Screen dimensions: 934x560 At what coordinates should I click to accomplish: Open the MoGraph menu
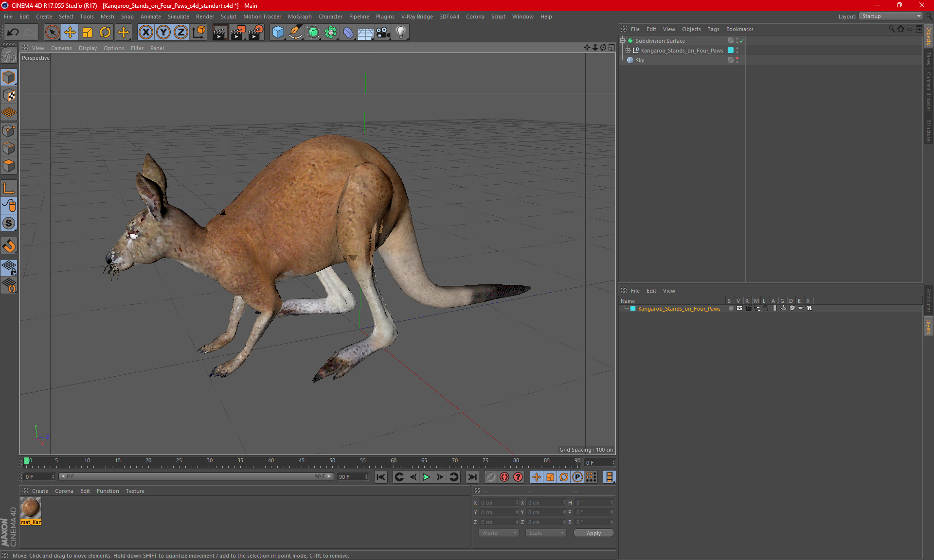[300, 17]
